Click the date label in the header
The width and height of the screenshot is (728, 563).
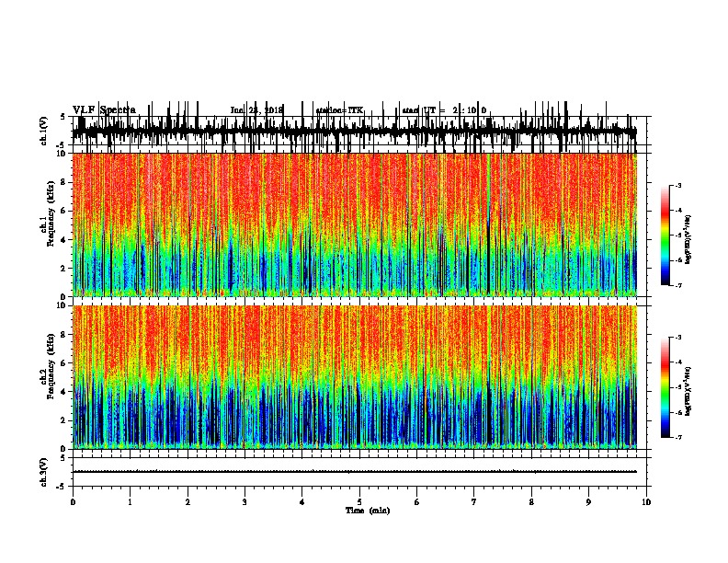click(x=256, y=110)
